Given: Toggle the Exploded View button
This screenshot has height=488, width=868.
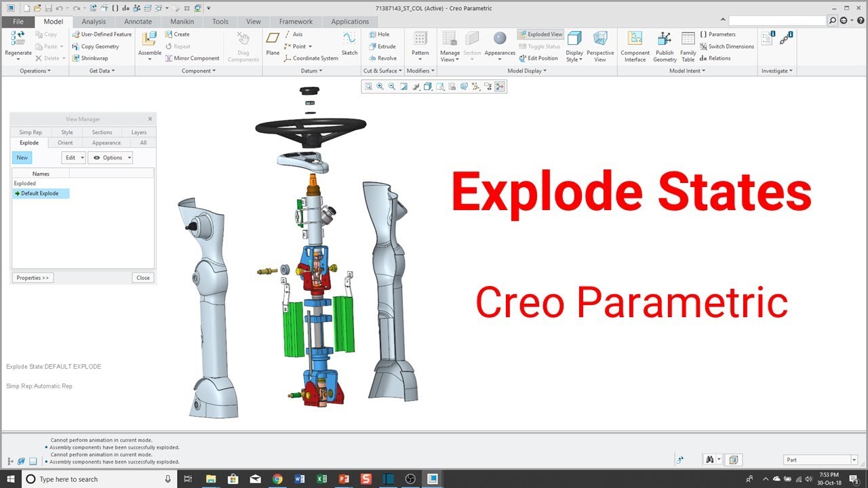Looking at the screenshot, I should pos(540,34).
